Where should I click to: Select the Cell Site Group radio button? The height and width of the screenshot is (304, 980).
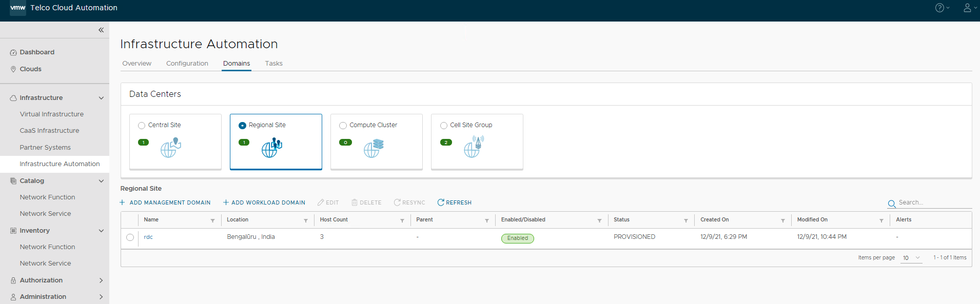[444, 126]
